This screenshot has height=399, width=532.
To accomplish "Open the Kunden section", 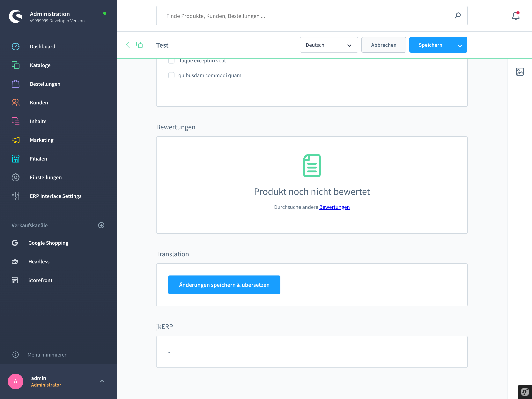I will click(x=39, y=102).
